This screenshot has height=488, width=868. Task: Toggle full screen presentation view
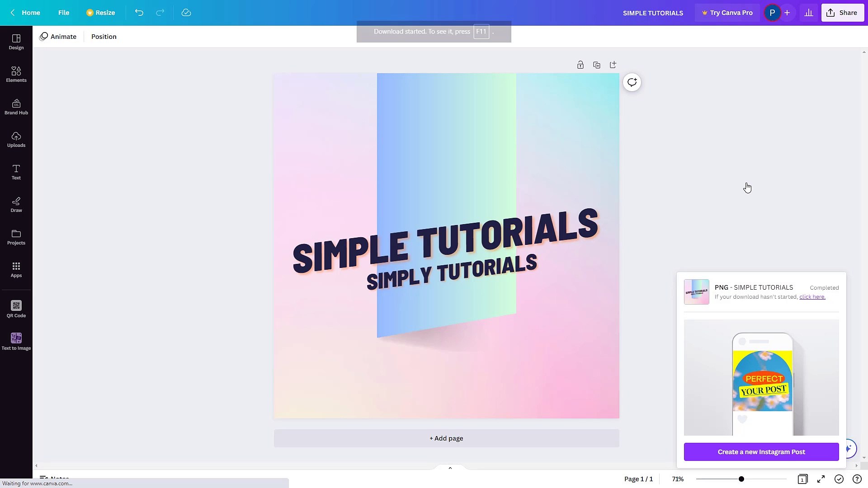tap(821, 479)
